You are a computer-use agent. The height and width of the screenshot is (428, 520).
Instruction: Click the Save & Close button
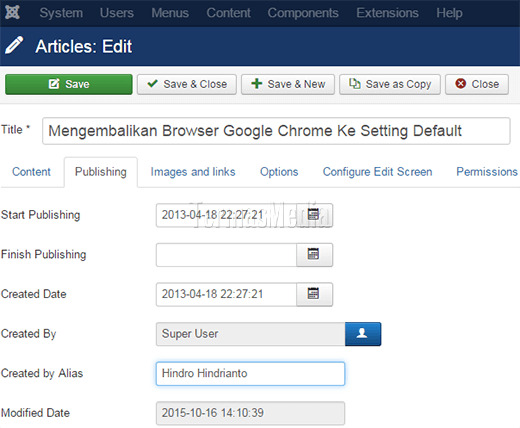(x=187, y=84)
